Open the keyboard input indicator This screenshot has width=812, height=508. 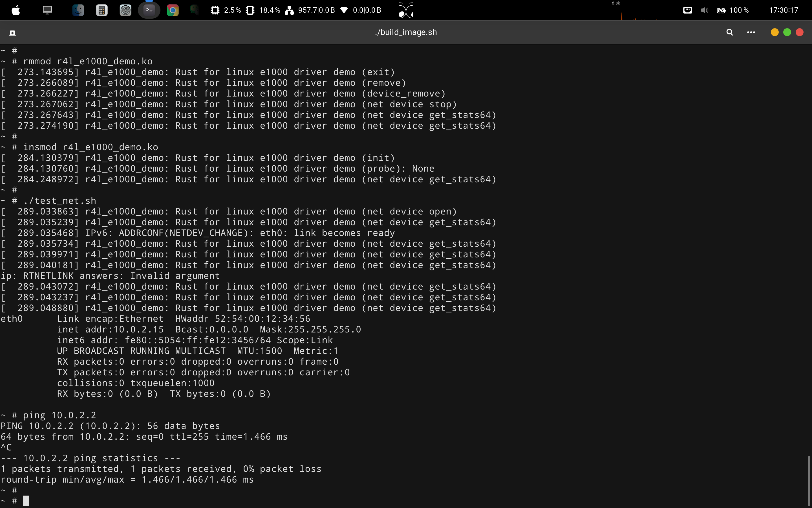687,10
